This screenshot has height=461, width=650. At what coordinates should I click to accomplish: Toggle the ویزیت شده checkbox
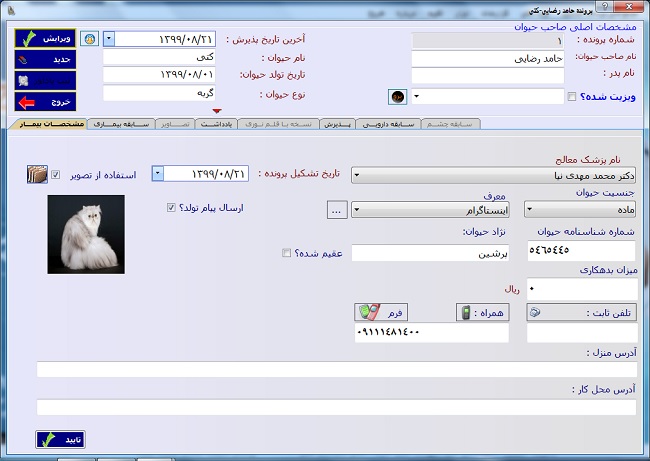coord(571,97)
